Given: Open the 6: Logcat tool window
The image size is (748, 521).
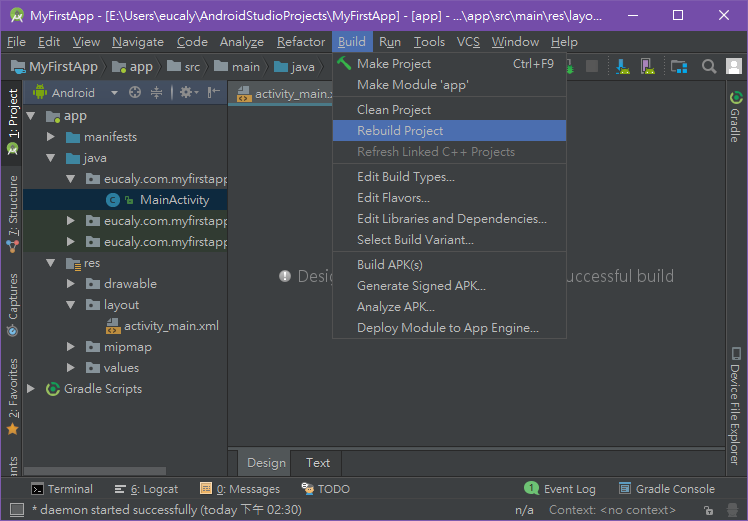Looking at the screenshot, I should pos(146,489).
